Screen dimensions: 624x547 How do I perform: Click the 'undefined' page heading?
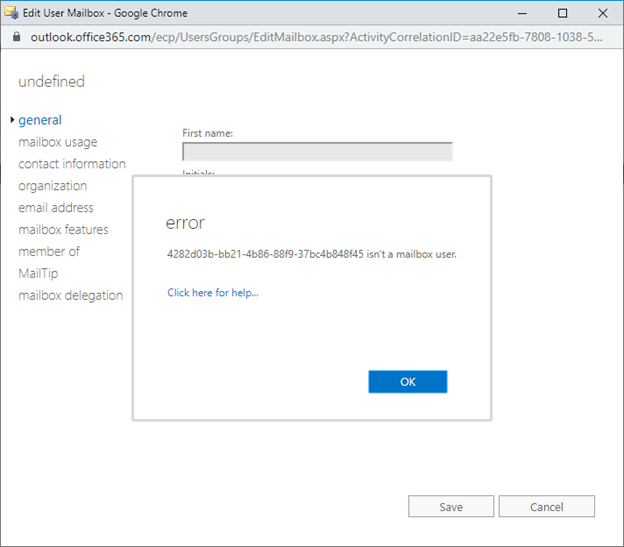pyautogui.click(x=51, y=82)
